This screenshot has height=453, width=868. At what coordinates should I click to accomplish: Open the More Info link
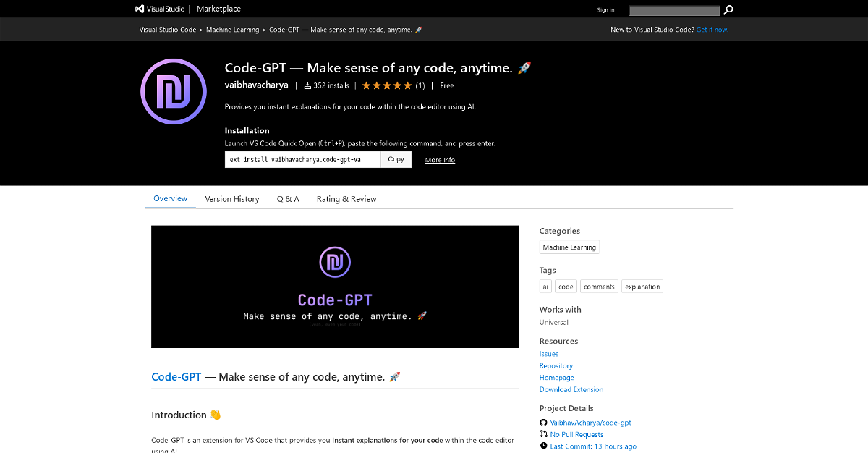coord(440,160)
